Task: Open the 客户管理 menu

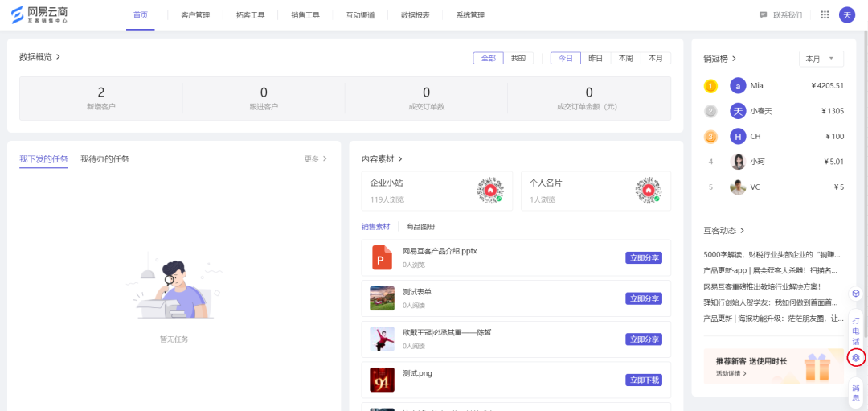Action: [195, 15]
